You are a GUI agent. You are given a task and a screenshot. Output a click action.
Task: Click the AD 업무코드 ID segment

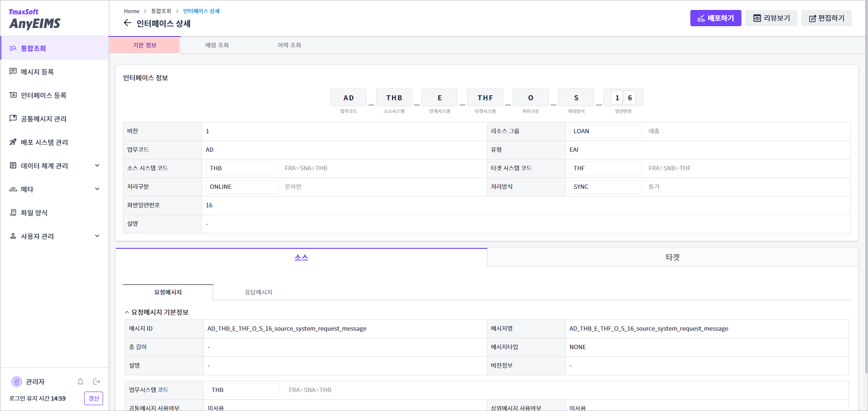click(x=349, y=98)
